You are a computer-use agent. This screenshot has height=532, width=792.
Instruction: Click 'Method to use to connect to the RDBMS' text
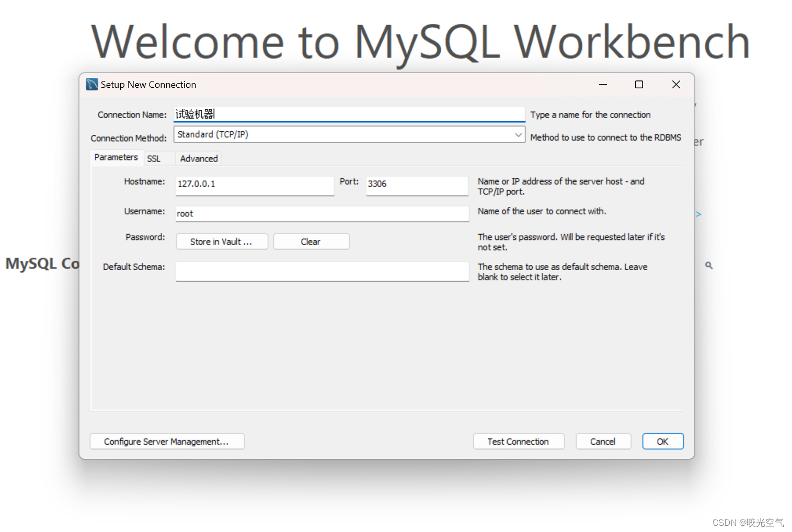click(605, 137)
